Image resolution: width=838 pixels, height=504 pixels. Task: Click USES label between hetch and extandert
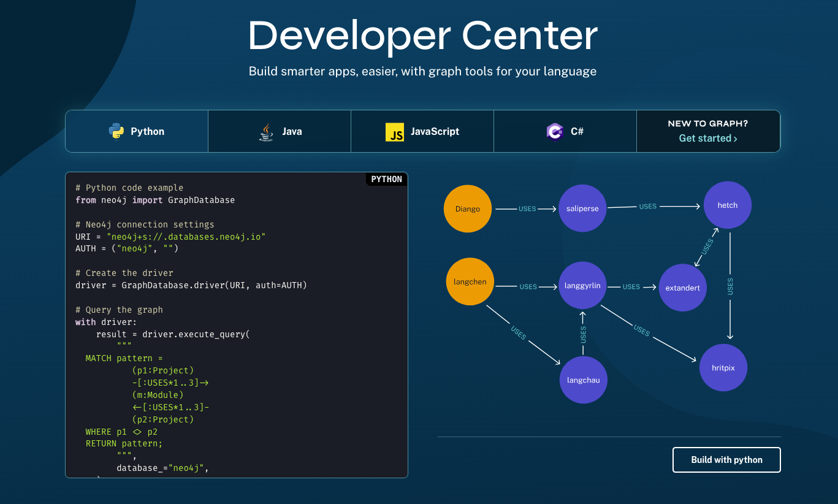click(707, 247)
